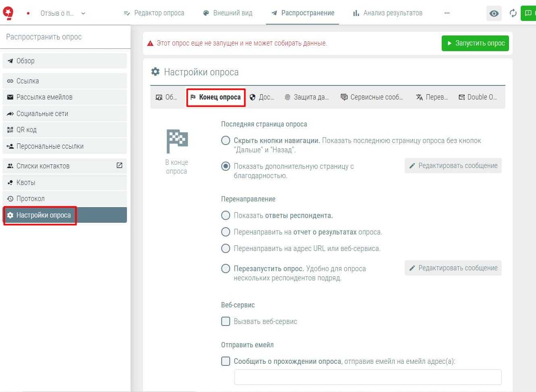The width and height of the screenshot is (536, 392).
Task: Expand the survey name dropdown chevron
Action: [x=83, y=13]
